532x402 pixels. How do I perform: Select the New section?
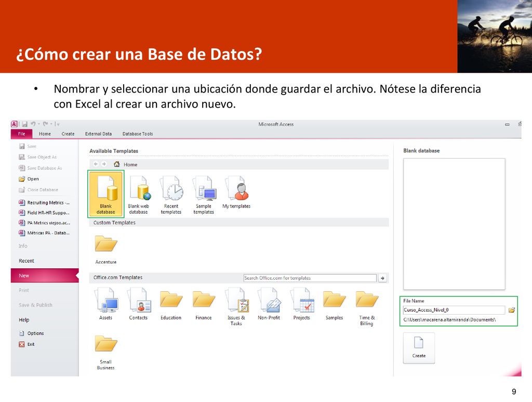click(45, 275)
